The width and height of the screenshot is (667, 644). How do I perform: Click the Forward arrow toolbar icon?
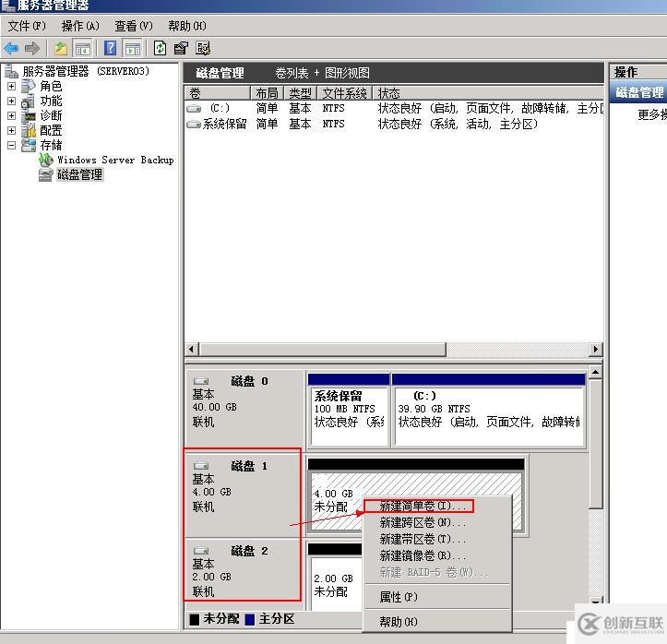[32, 49]
